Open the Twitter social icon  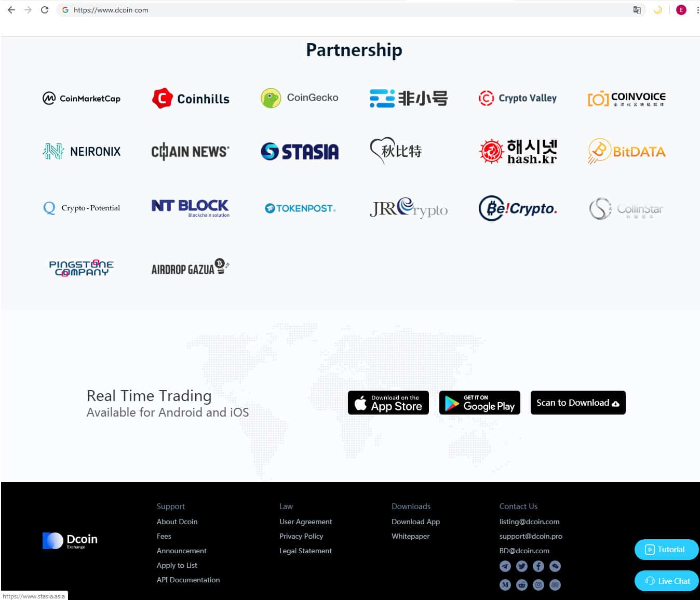point(522,566)
